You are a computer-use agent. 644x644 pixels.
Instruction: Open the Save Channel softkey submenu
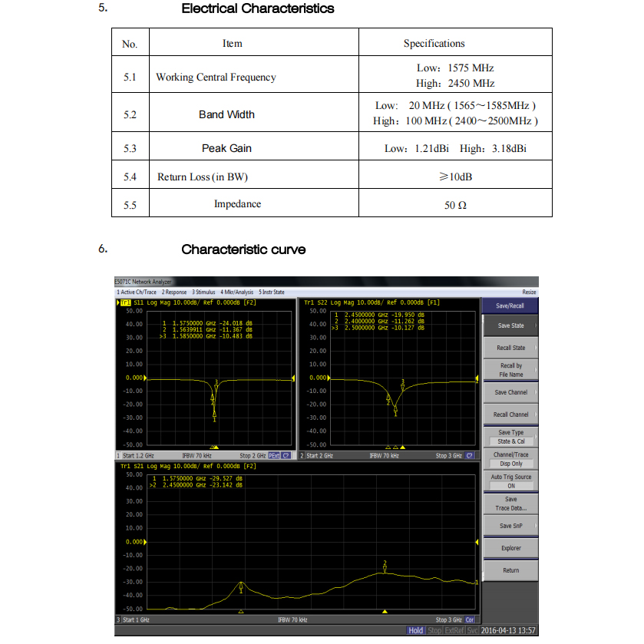click(x=510, y=392)
